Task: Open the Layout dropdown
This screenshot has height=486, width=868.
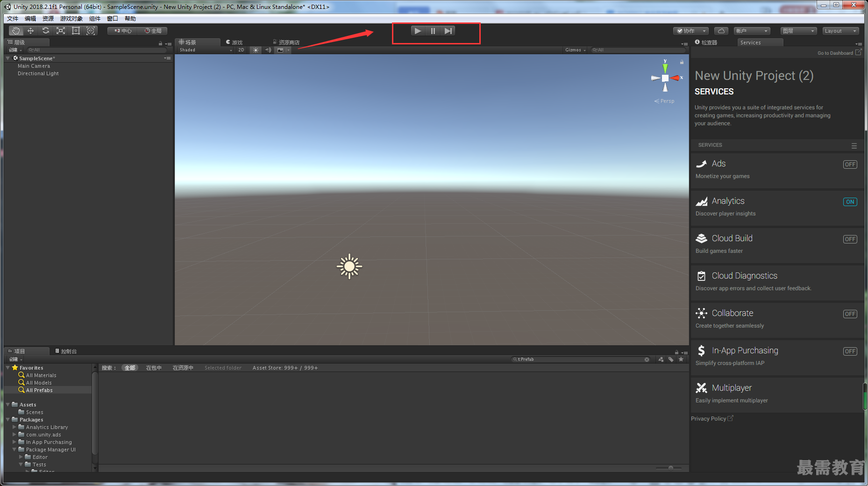Action: pos(840,31)
